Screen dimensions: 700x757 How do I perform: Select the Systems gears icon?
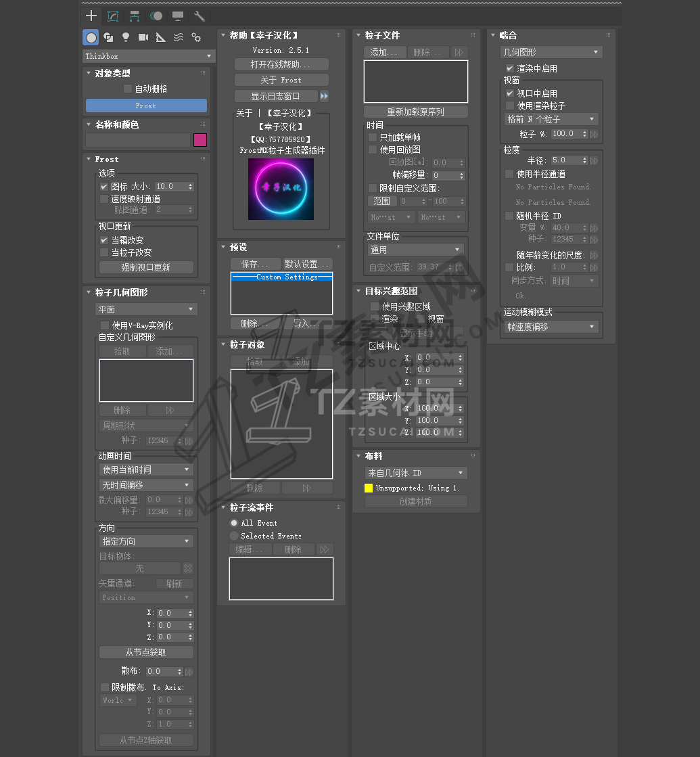pos(196,37)
